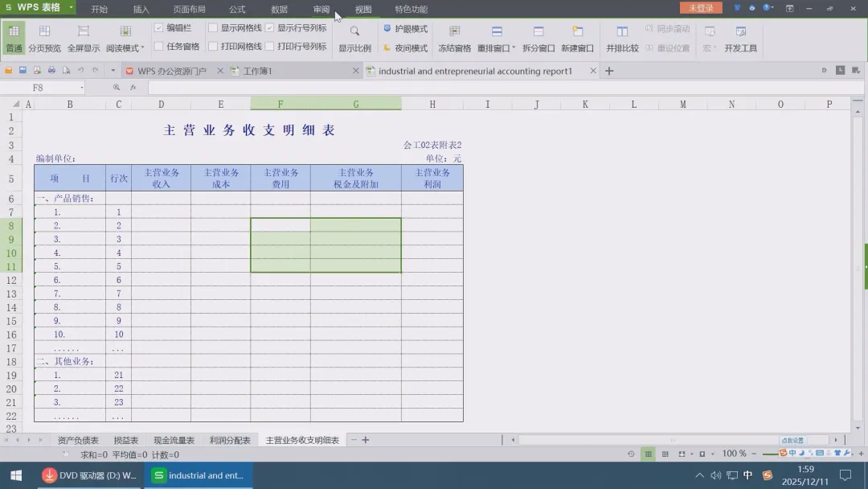Viewport: 868px width, 489px height.
Task: Click the save icon in quick access bar
Action: tap(23, 70)
